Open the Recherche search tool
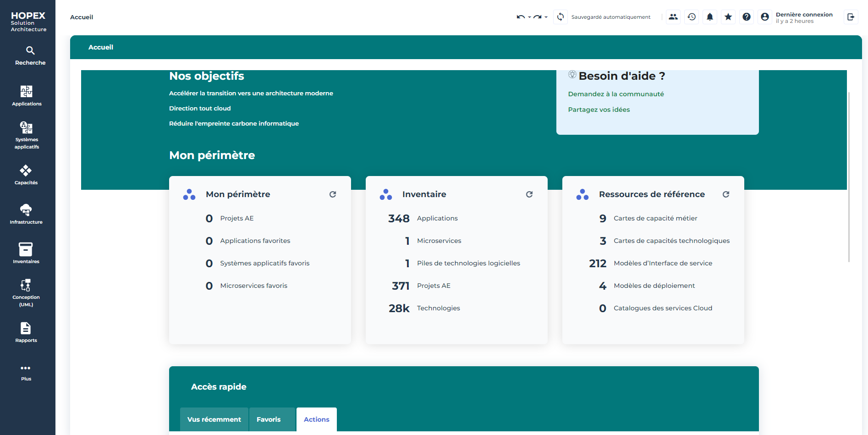Image resolution: width=868 pixels, height=435 pixels. click(x=30, y=55)
